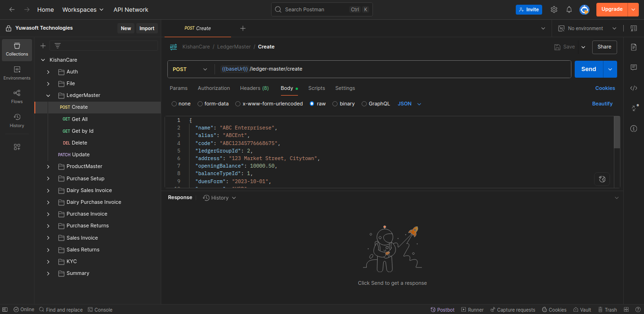Click the request info icon in right sidebar
The width and height of the screenshot is (644, 314).
tap(634, 129)
